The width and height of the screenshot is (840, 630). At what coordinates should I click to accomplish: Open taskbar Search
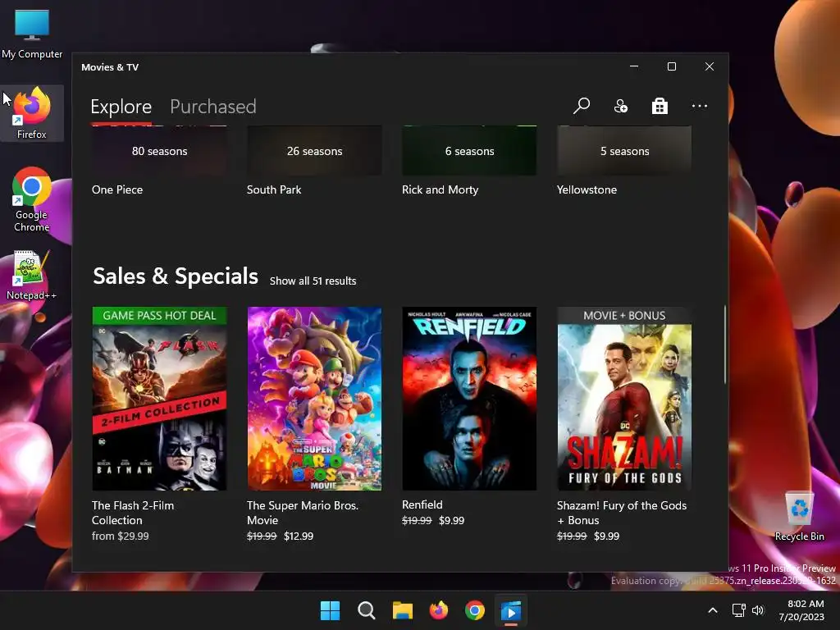[x=367, y=610]
